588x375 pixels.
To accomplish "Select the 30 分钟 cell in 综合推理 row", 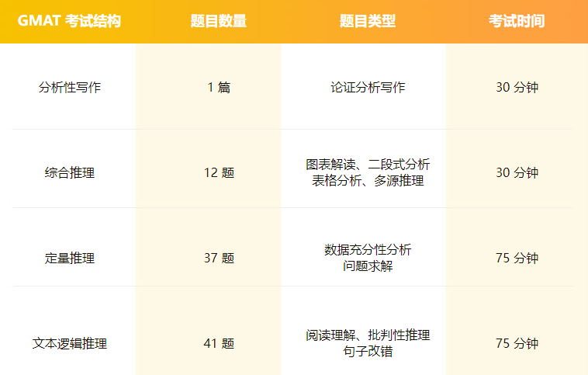I will 517,172.
